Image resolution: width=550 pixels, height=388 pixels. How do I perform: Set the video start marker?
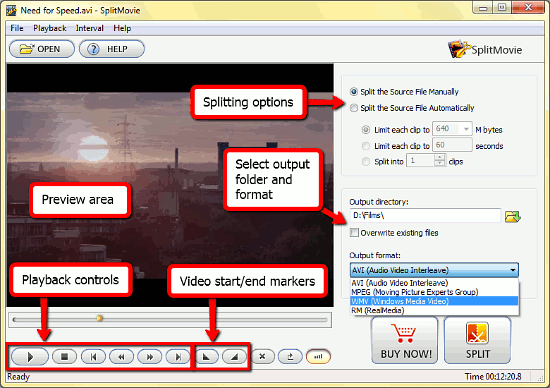coord(207,357)
